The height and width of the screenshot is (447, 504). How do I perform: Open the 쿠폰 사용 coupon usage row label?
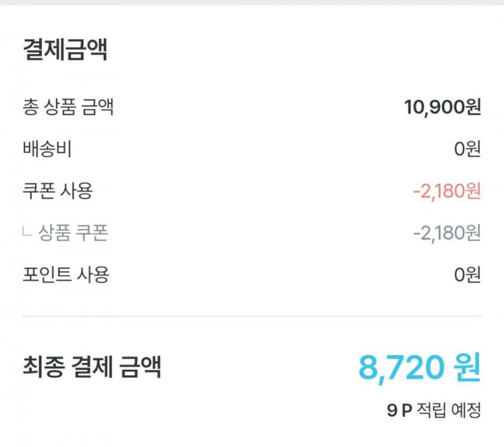[x=57, y=191]
